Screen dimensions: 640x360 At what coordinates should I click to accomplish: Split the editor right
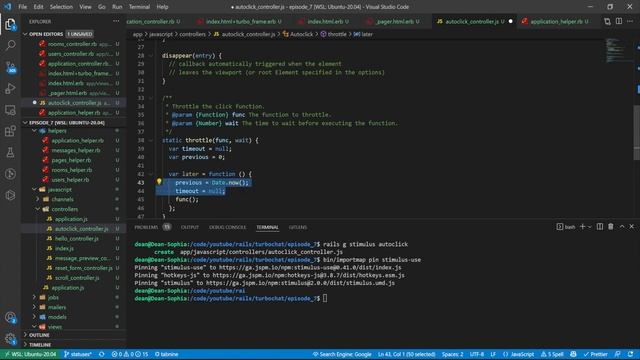[619, 21]
